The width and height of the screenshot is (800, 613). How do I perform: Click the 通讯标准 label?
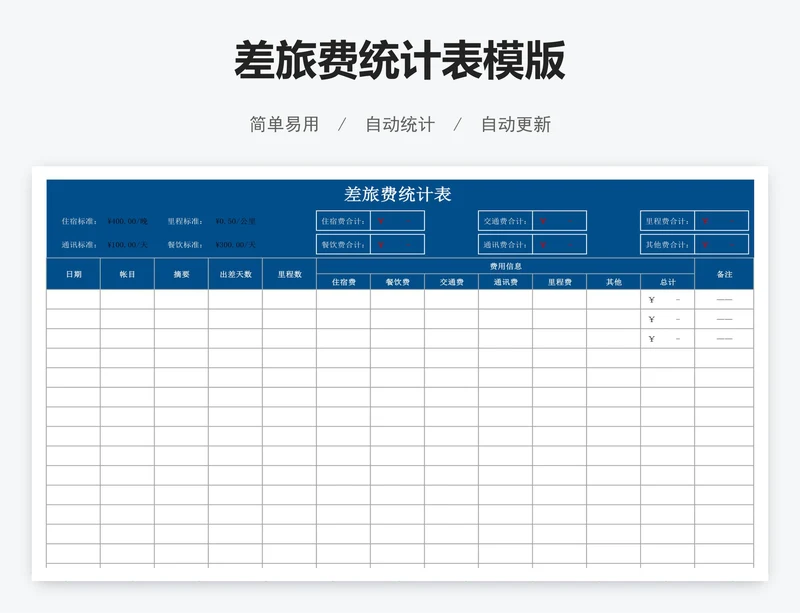pos(79,244)
